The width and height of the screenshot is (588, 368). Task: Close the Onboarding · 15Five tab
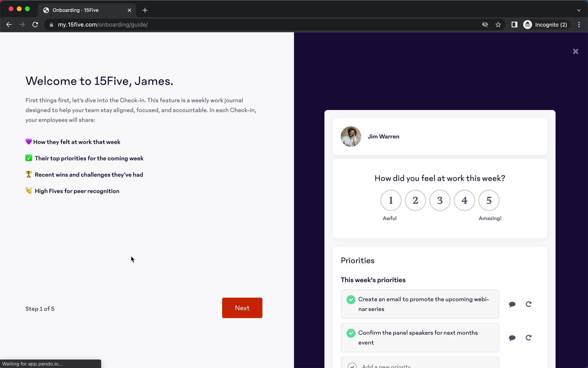(130, 10)
